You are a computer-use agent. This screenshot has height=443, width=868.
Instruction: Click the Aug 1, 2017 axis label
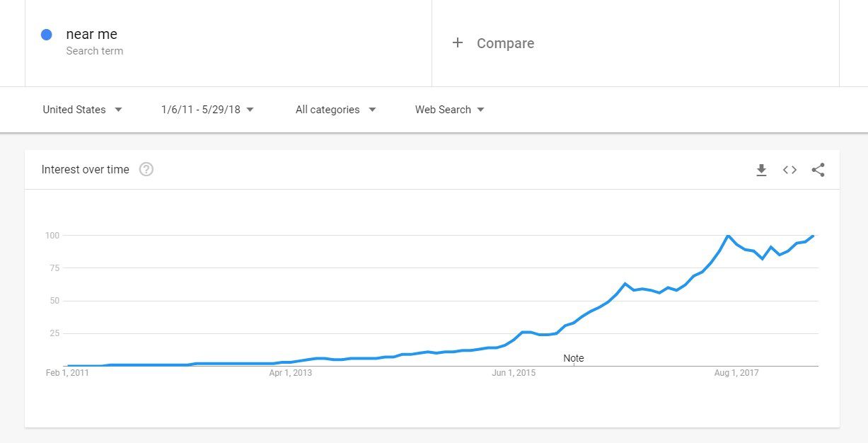click(x=736, y=373)
